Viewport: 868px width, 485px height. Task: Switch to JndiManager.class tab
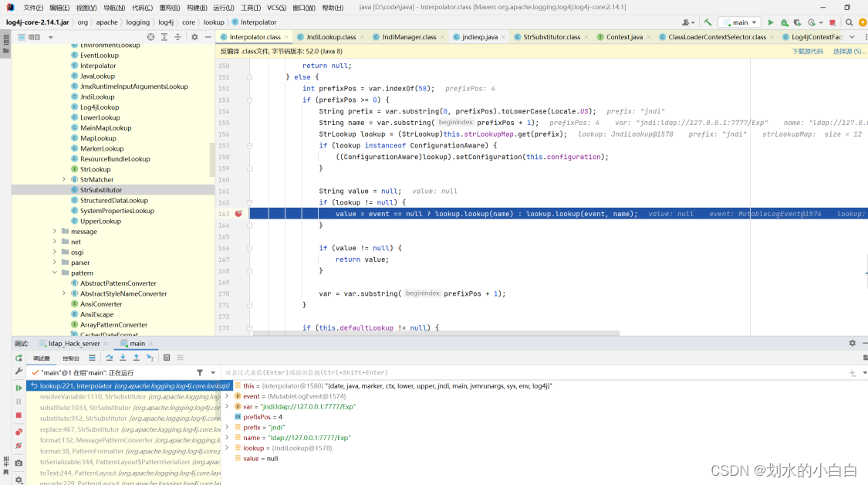(408, 37)
